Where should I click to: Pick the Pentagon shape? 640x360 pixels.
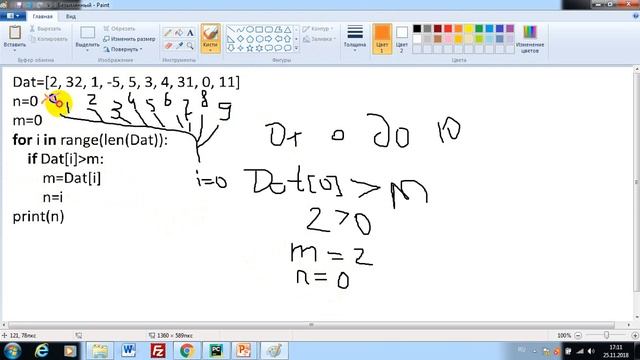coord(250,39)
